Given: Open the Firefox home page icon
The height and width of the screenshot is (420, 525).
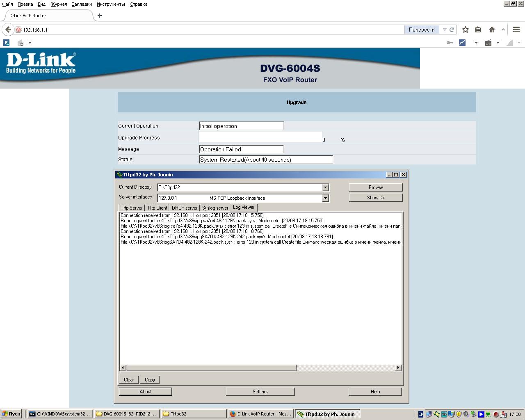Looking at the screenshot, I should [492, 30].
